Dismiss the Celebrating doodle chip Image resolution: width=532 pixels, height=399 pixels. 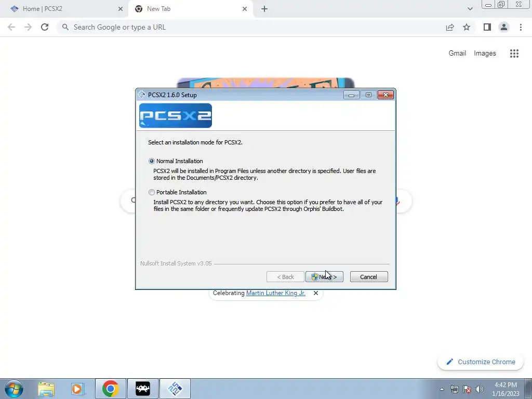[316, 293]
